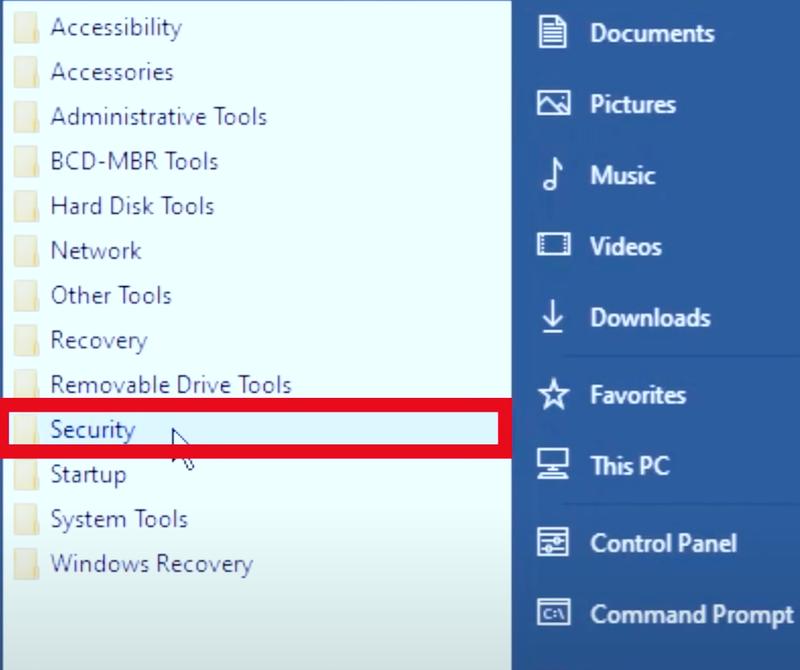Screen dimensions: 800x670
Task: Click the System Tools folder icon
Action: click(26, 519)
